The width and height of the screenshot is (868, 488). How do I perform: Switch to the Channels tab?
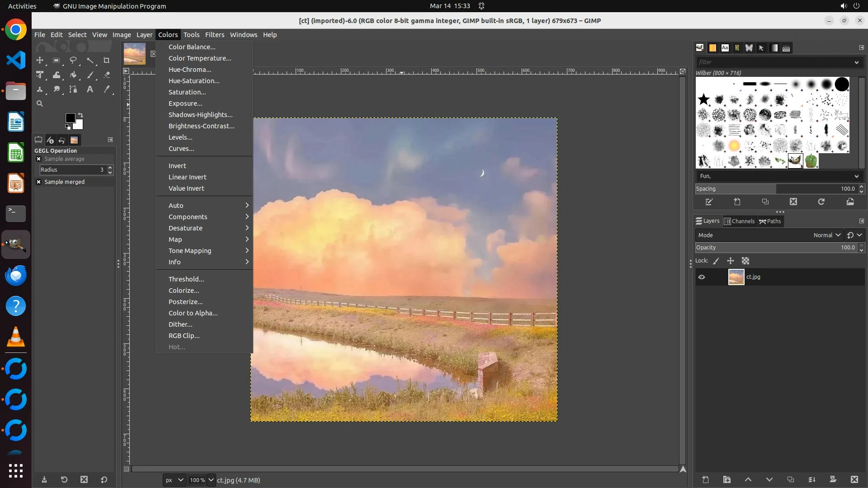pos(739,221)
